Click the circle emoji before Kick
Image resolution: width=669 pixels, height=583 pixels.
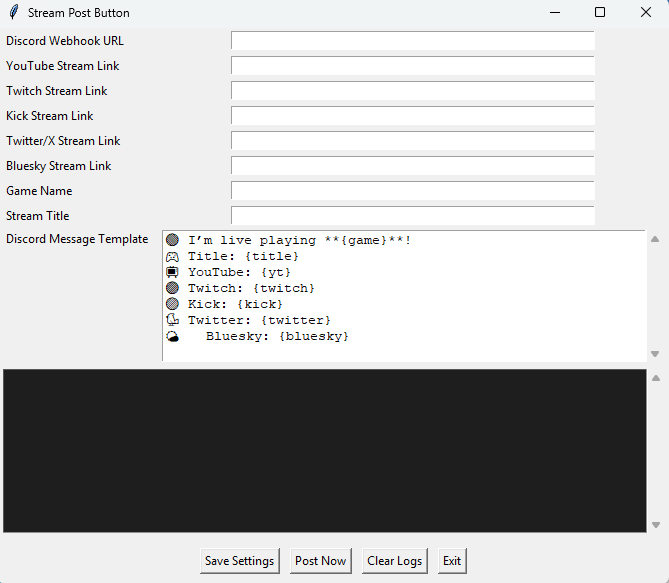[x=172, y=304]
